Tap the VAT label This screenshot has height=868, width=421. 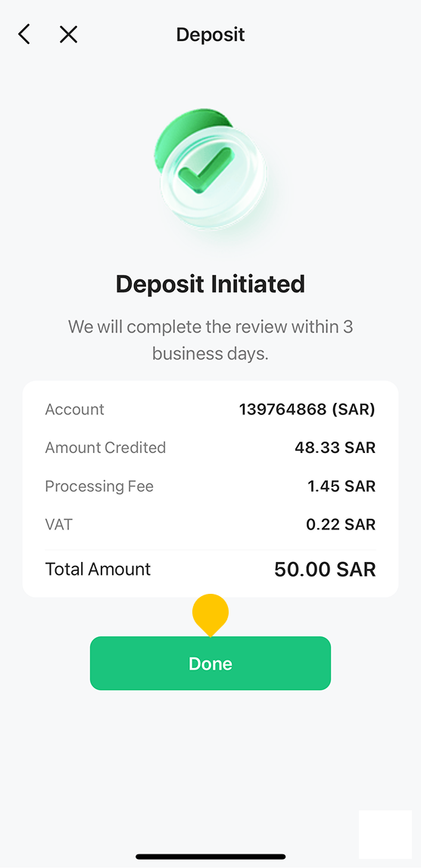coord(58,524)
